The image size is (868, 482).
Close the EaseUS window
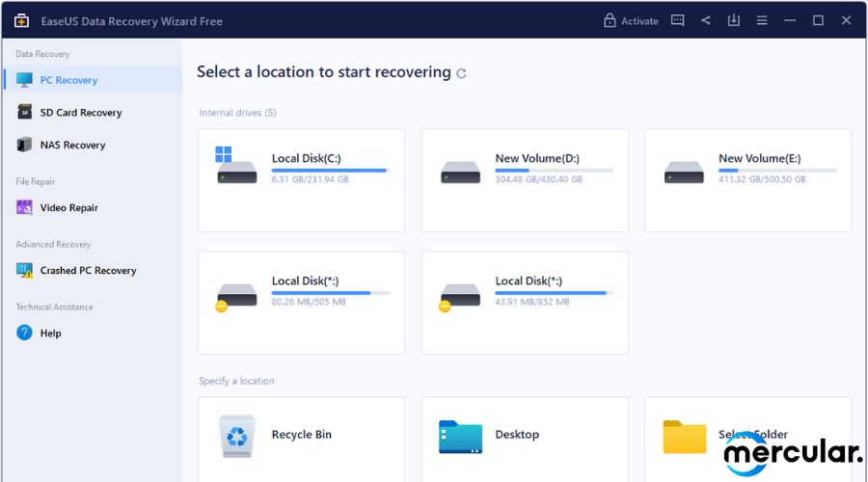(x=846, y=20)
